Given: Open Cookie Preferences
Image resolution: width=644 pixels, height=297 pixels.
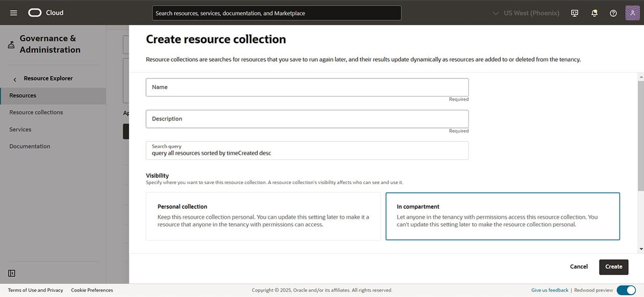Looking at the screenshot, I should point(92,290).
